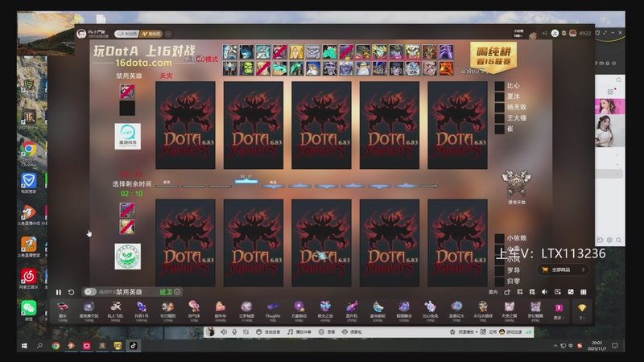
Task: Send the 跑车 sports car gift
Action: (63, 311)
